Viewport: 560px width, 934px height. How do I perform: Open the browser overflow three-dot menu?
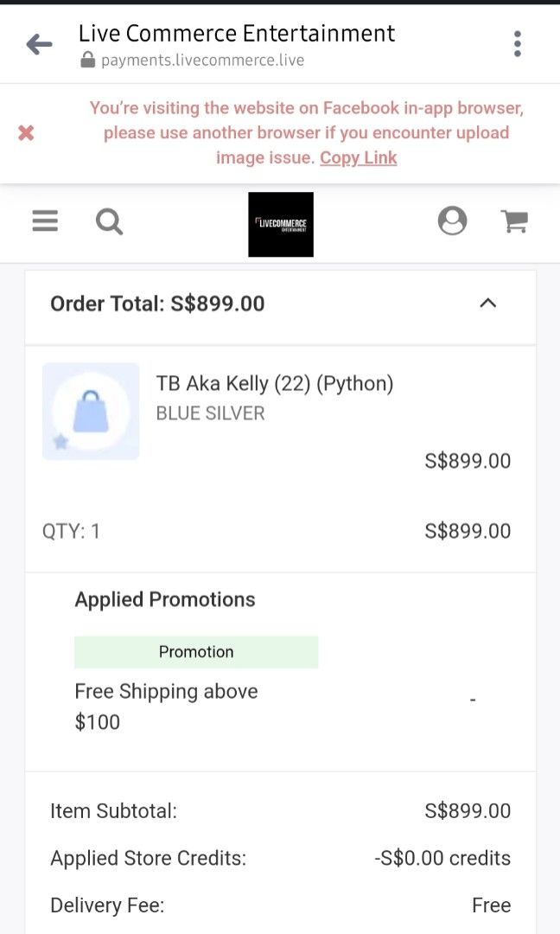517,42
